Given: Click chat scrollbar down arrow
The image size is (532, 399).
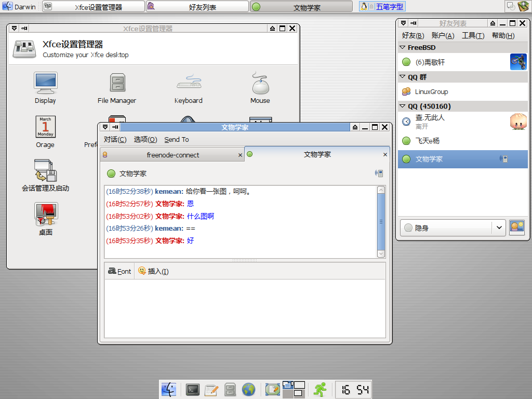Looking at the screenshot, I should tap(381, 254).
